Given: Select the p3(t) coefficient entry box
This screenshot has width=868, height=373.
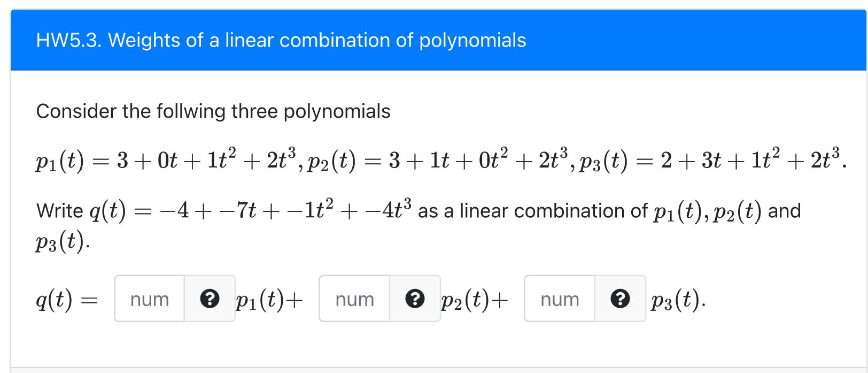Looking at the screenshot, I should point(559,300).
